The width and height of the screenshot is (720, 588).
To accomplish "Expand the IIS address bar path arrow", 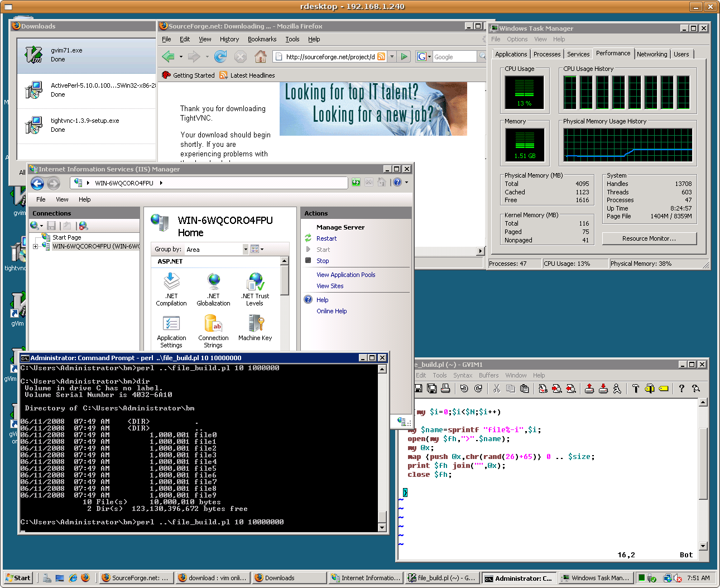I will tap(161, 183).
